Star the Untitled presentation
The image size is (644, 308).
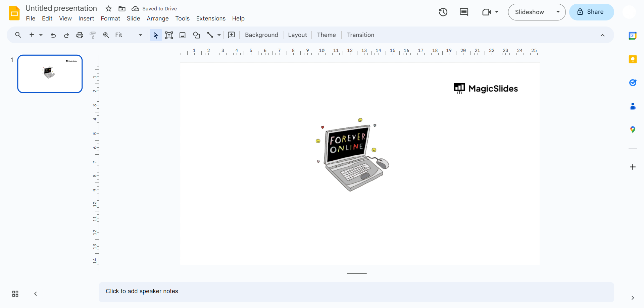tap(108, 9)
